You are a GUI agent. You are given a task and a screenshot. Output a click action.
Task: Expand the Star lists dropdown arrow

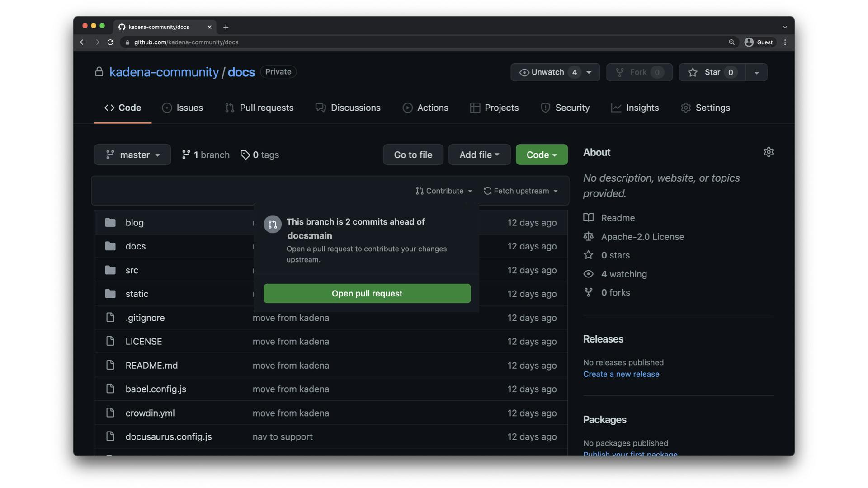[756, 72]
